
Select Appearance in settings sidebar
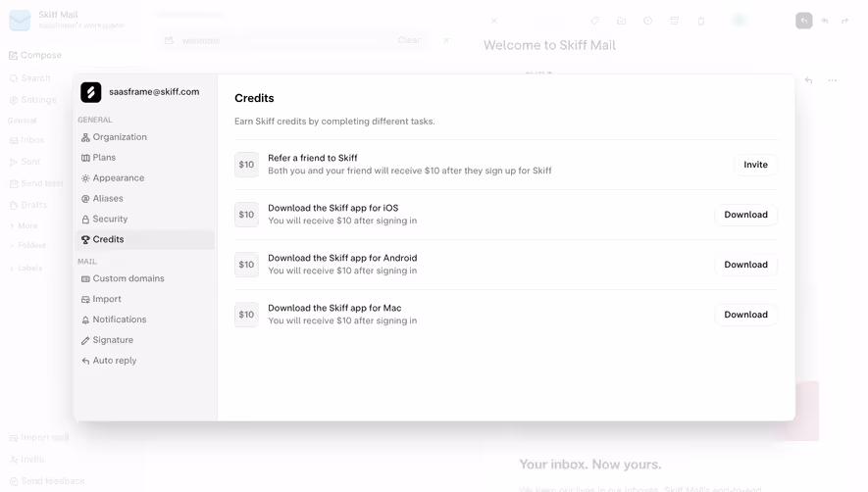pos(144,177)
